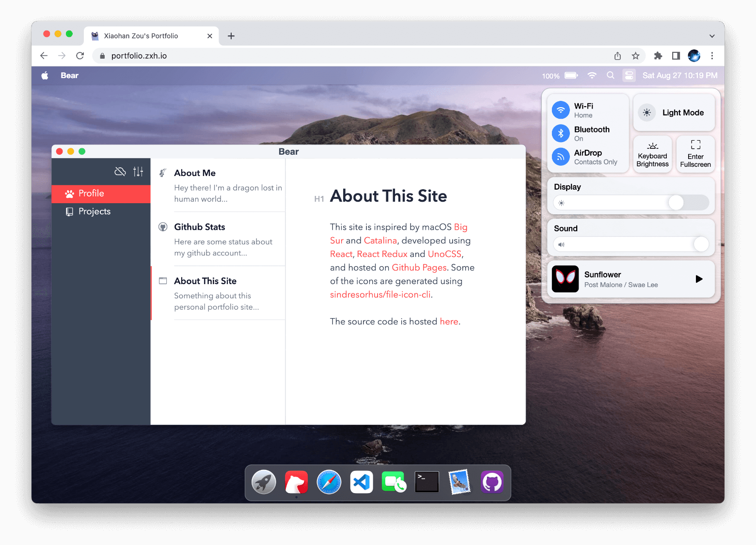Viewport: 756px width, 545px height.
Task: Toggle Bluetooth in Control Center
Action: coord(561,133)
